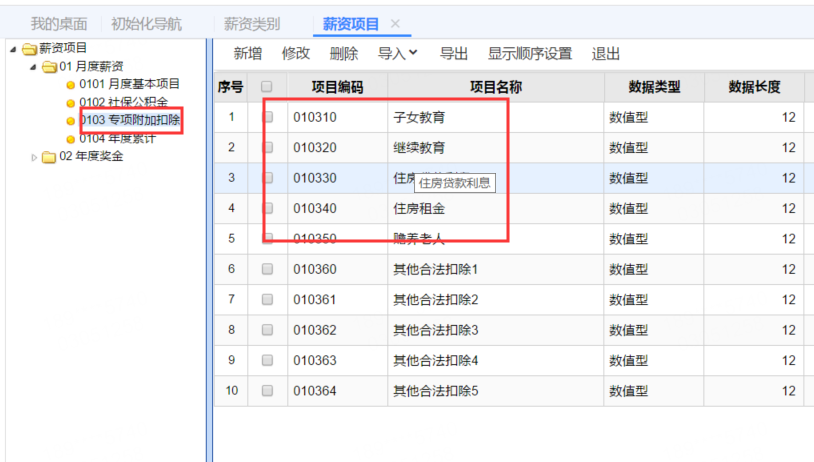Select the 01 月度薪资 tree label
Viewport: 814px width, 462px height.
click(x=91, y=66)
